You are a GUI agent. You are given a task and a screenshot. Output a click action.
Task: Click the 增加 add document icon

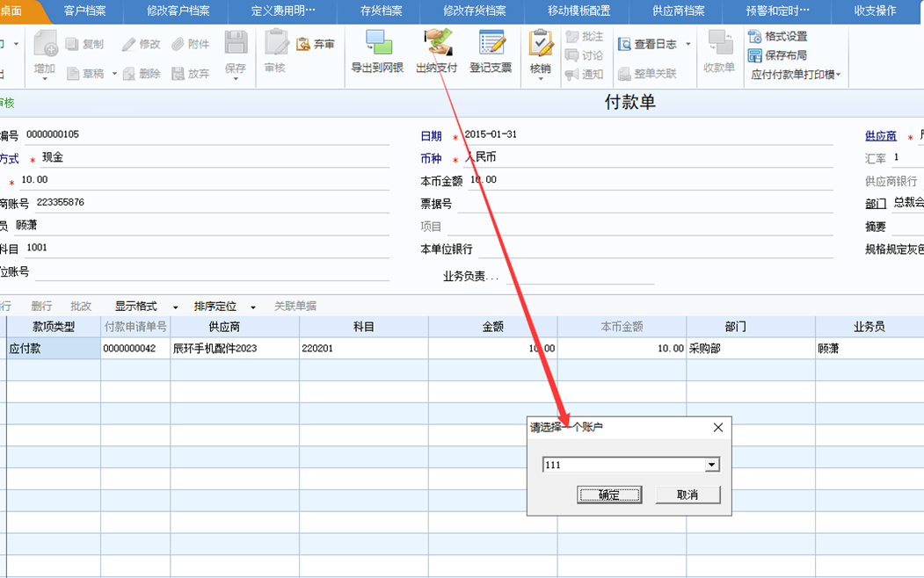[45, 44]
